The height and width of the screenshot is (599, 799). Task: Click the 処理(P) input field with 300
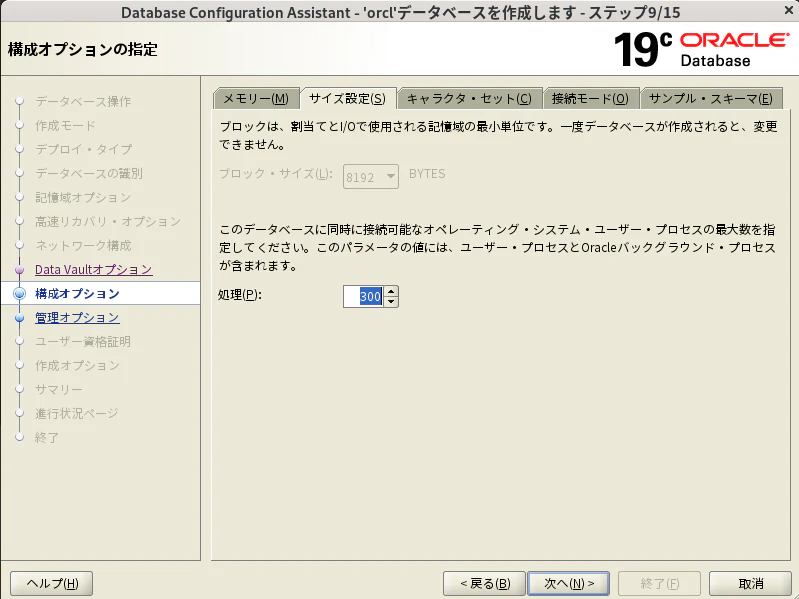tap(363, 296)
